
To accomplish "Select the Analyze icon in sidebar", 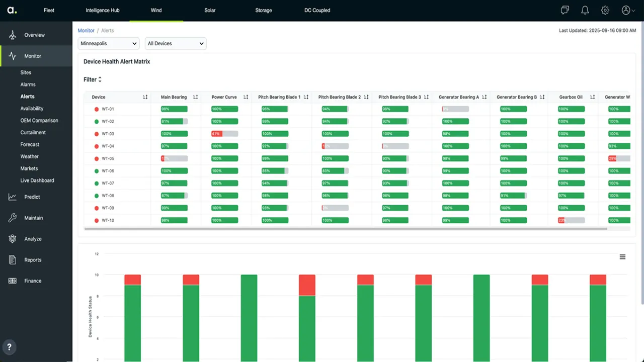I will coord(12,239).
